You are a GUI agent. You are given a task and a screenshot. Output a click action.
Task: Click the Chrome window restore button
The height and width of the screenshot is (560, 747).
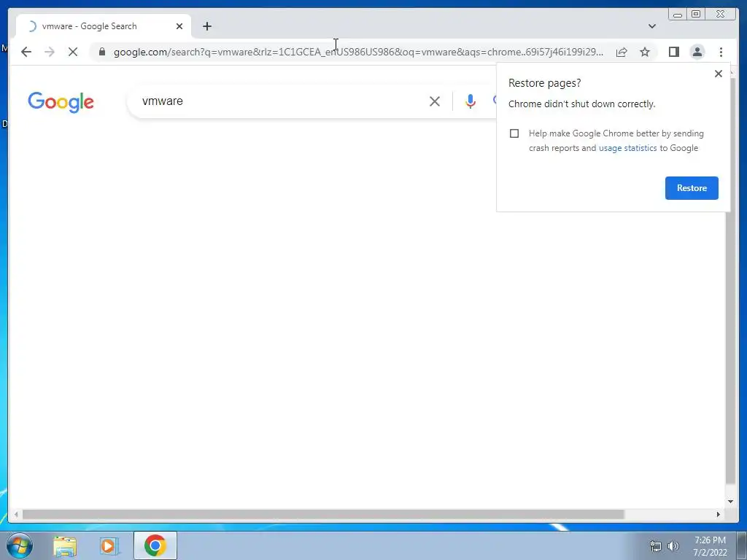(696, 14)
